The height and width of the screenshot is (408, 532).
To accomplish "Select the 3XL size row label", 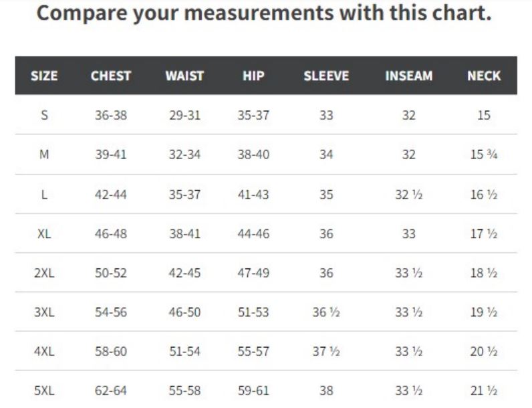I will 44,312.
